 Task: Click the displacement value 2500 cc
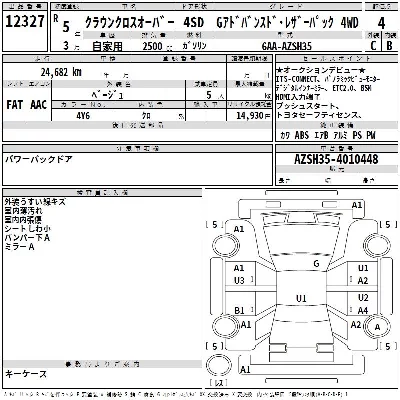coord(157,46)
